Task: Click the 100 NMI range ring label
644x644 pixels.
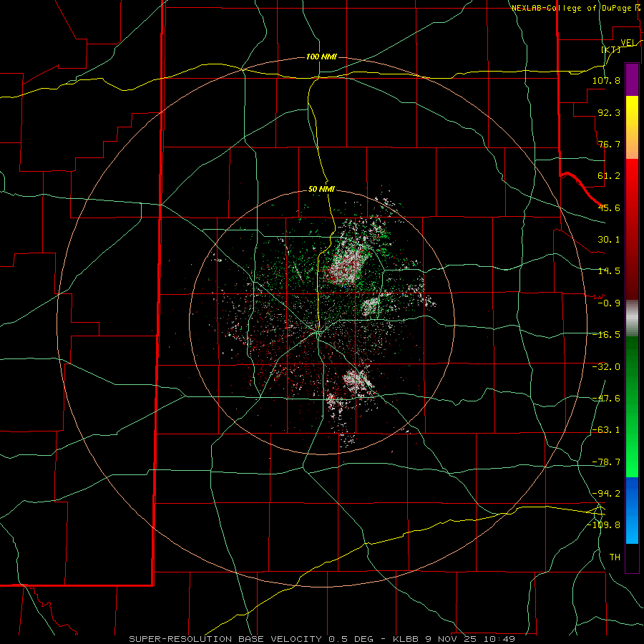Action: tap(321, 57)
